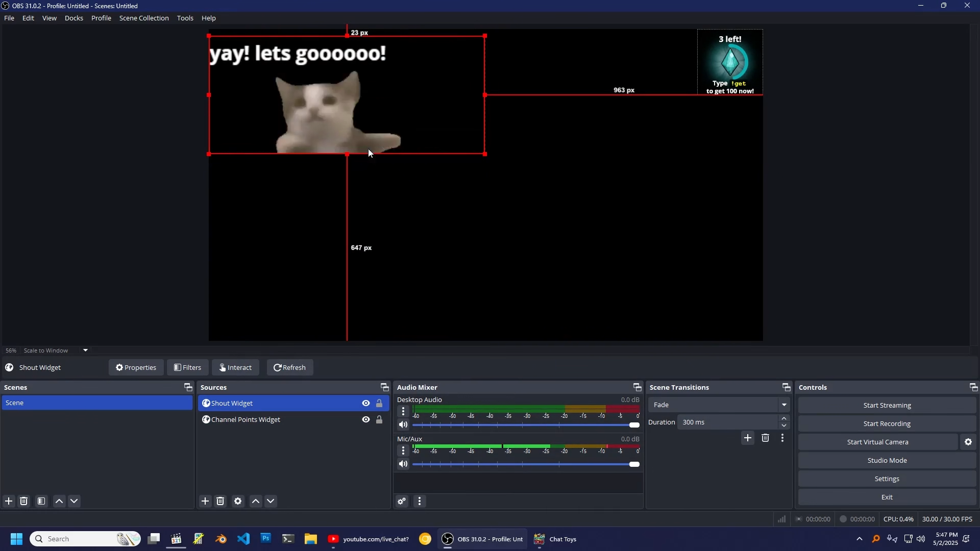
Task: Open virtual camera settings gear icon
Action: click(968, 442)
